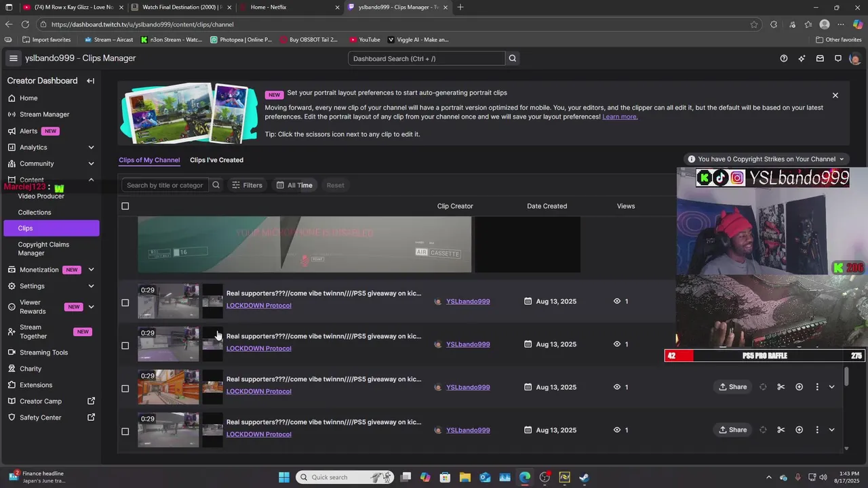Viewport: 868px width, 488px height.
Task: Expand details chevron for orange-thumbnail clip row
Action: point(831,387)
